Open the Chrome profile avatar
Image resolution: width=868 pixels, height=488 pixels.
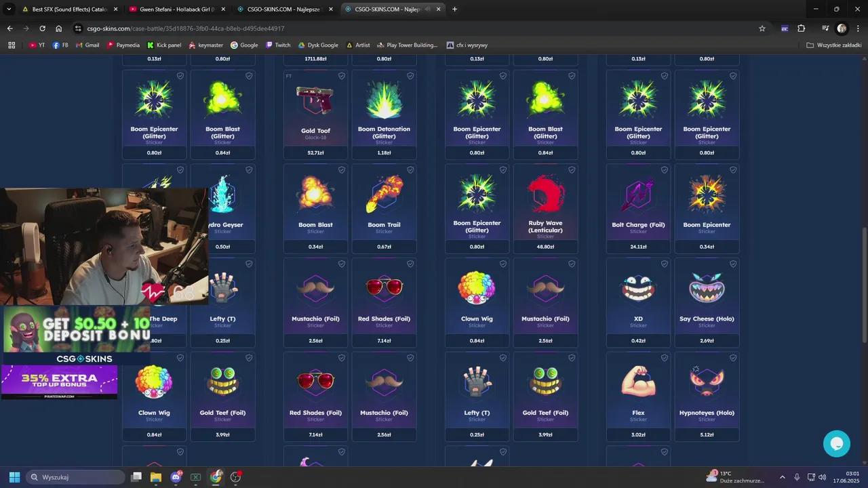tap(842, 28)
